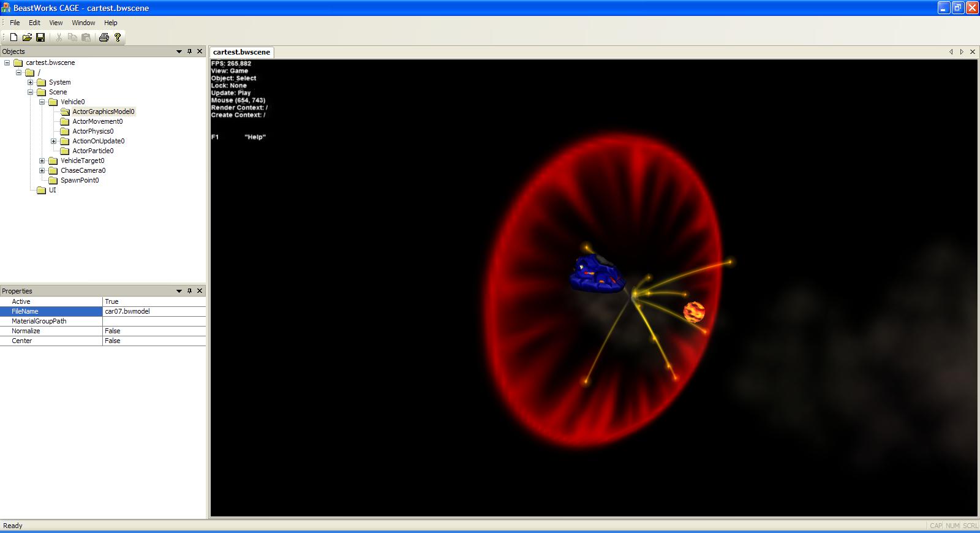
Task: Click the New file toolbar icon
Action: pos(13,37)
